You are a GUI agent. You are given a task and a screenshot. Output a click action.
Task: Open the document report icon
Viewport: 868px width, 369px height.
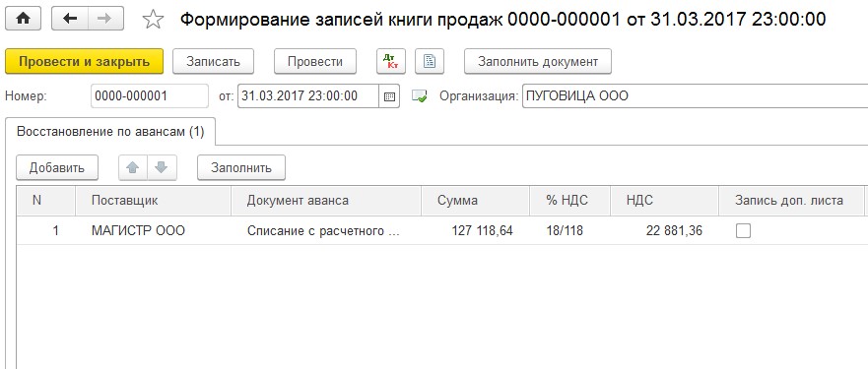[x=430, y=61]
